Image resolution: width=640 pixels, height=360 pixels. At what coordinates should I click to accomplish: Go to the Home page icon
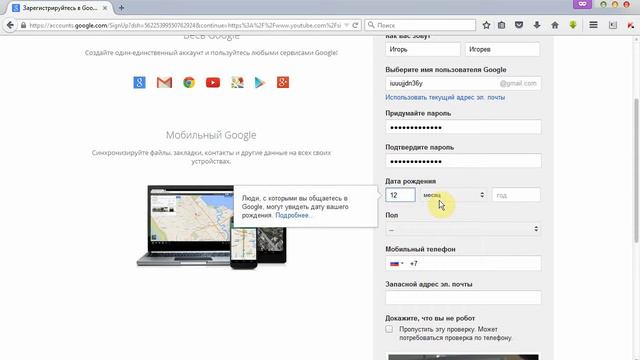coord(555,25)
